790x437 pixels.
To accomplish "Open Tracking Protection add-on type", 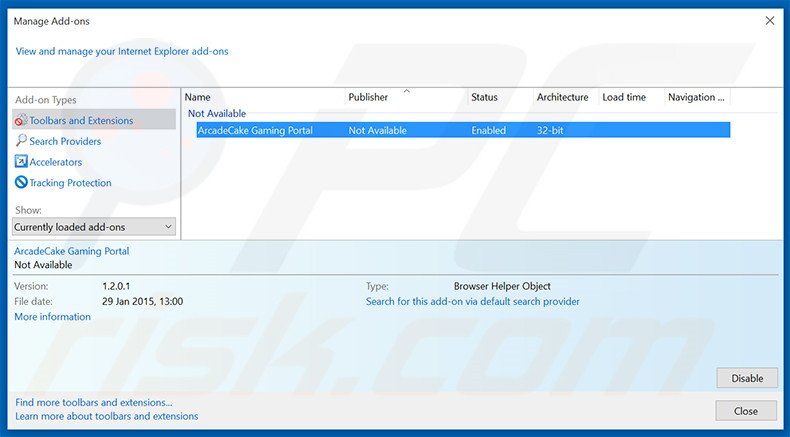I will (70, 182).
